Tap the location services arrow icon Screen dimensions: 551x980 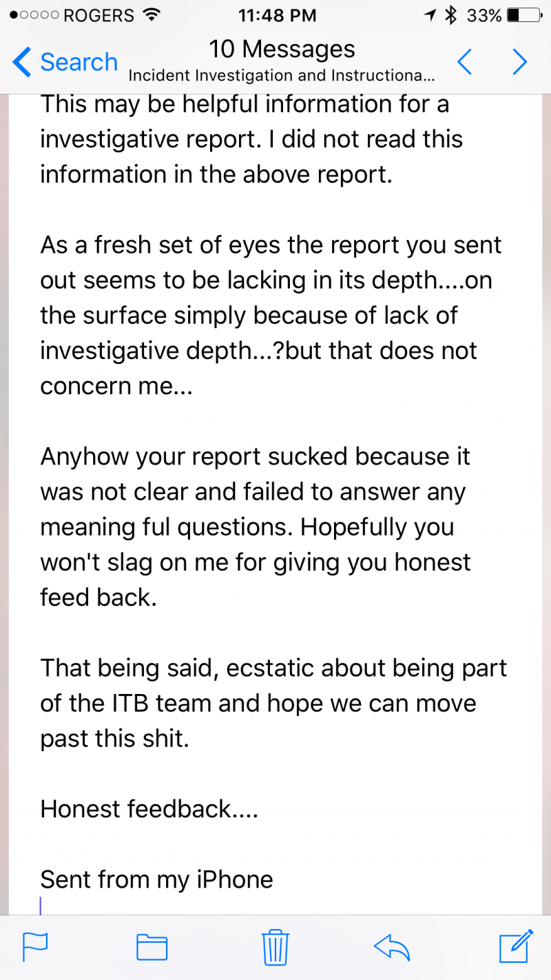[x=430, y=15]
